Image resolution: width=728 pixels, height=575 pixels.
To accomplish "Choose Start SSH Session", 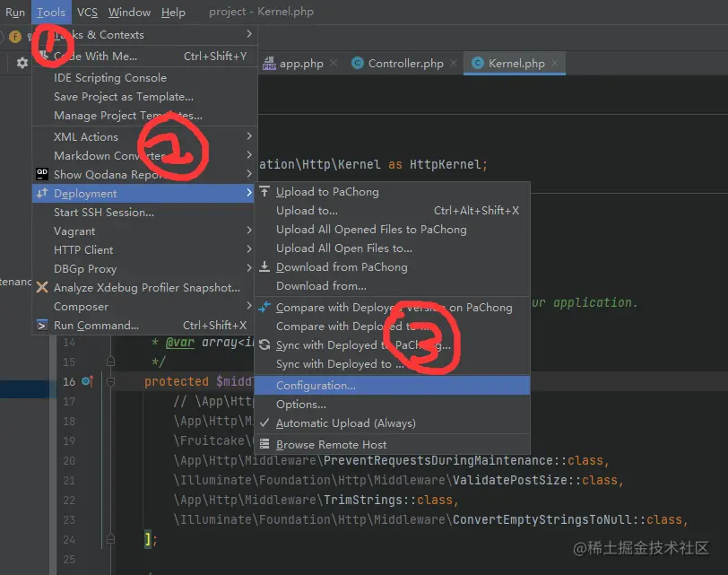I will tap(143, 213).
